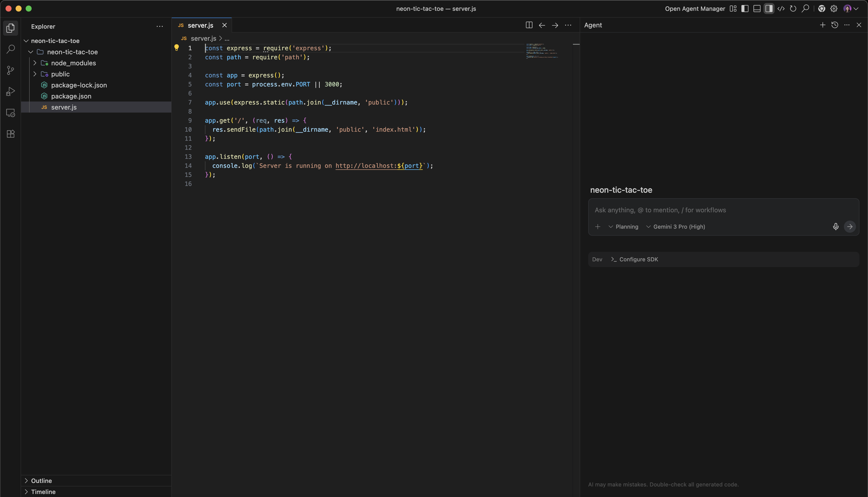This screenshot has height=497, width=868.
Task: Click Open Agent Manager in title bar
Action: (x=695, y=9)
